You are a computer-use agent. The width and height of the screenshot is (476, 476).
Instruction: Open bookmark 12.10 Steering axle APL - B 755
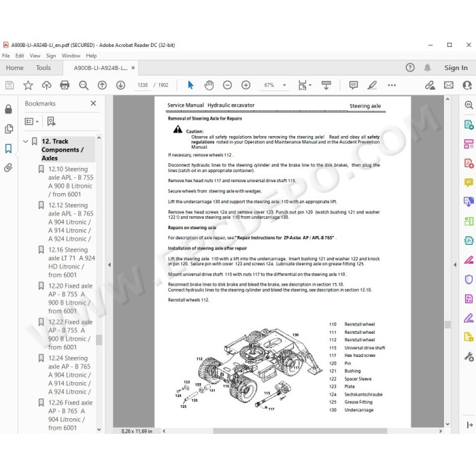coord(71,182)
